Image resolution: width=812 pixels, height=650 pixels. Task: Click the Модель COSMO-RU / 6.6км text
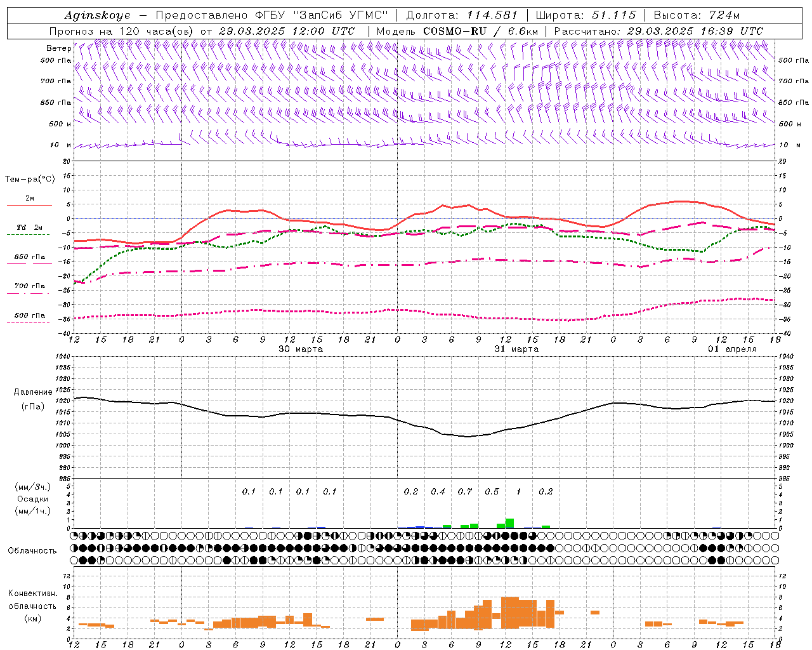pos(457,31)
